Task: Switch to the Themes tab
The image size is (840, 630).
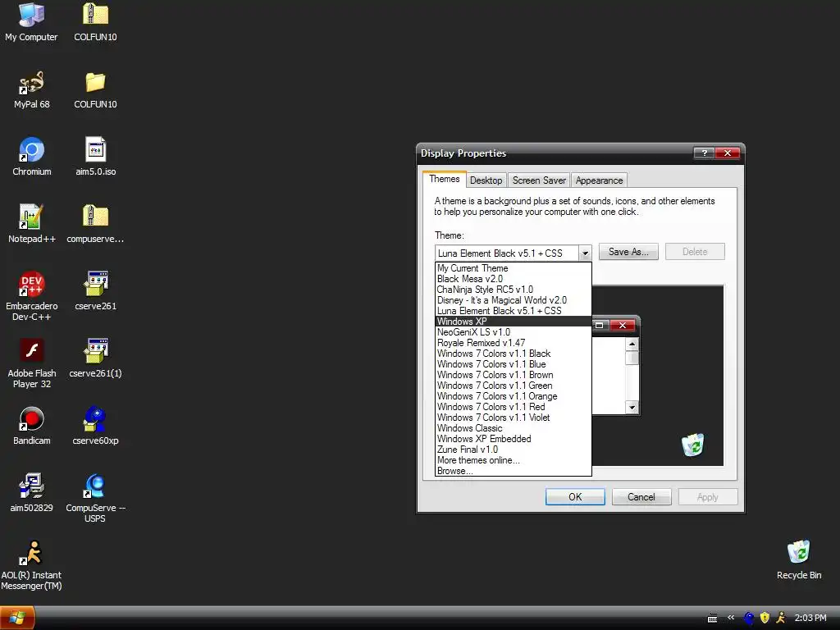Action: click(x=444, y=179)
